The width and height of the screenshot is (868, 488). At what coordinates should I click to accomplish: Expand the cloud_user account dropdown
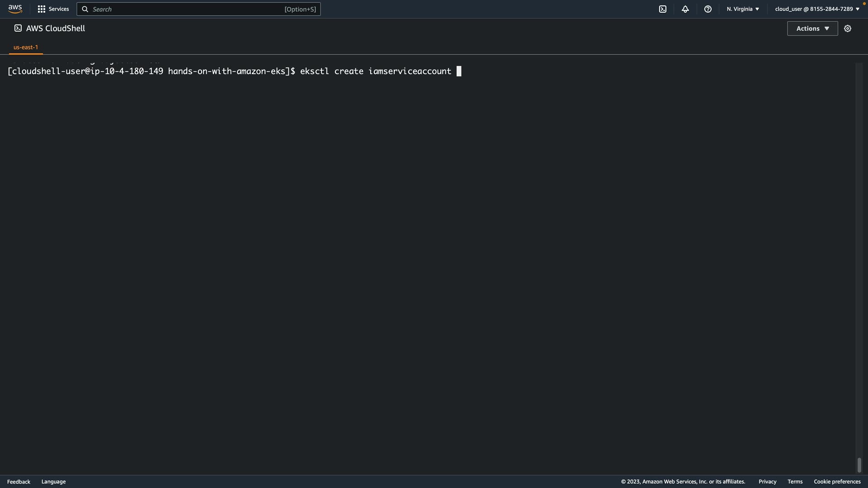[817, 9]
